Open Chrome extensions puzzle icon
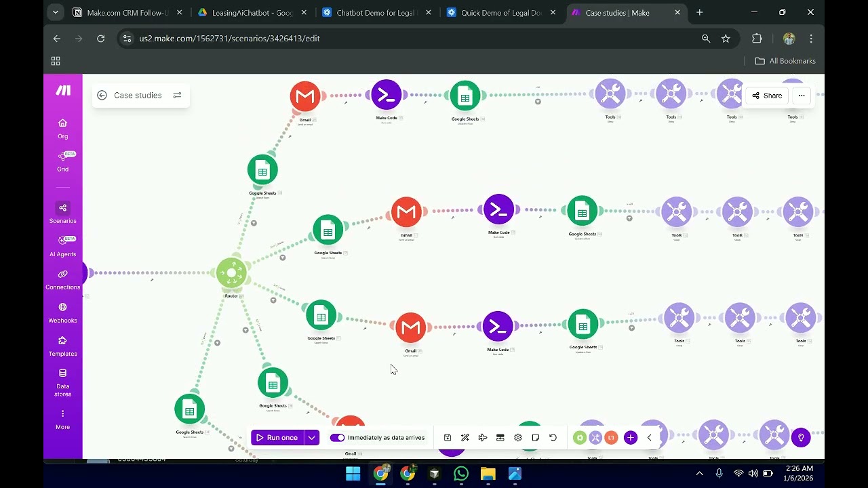868x488 pixels. coord(757,39)
